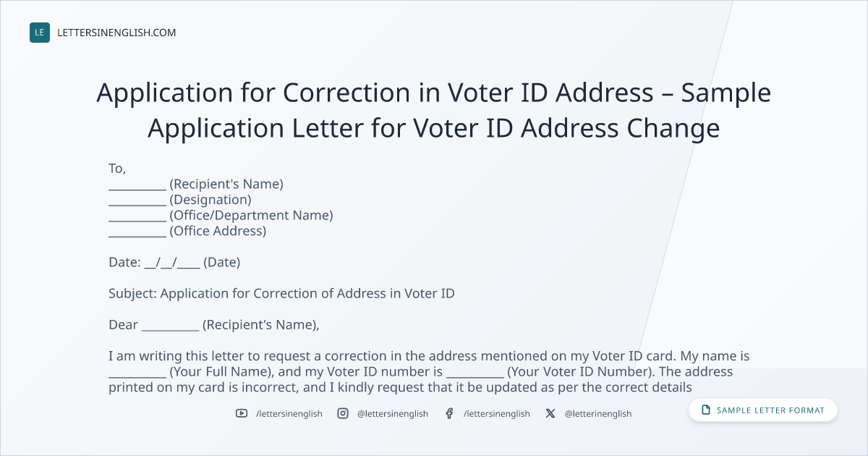Click the Instagram icon
Screen dimensions: 868x456
pos(343,413)
